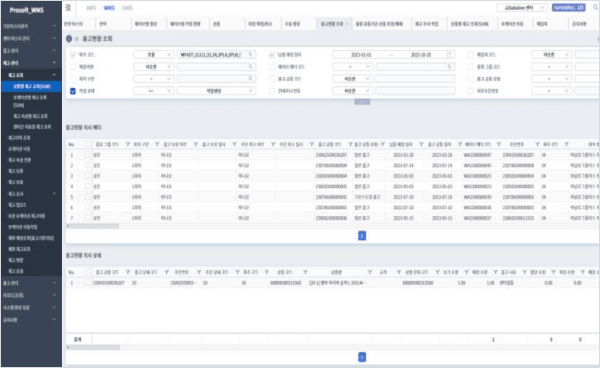The image size is (600, 368).
Task: Switch to the OMS module link
Action: point(127,8)
